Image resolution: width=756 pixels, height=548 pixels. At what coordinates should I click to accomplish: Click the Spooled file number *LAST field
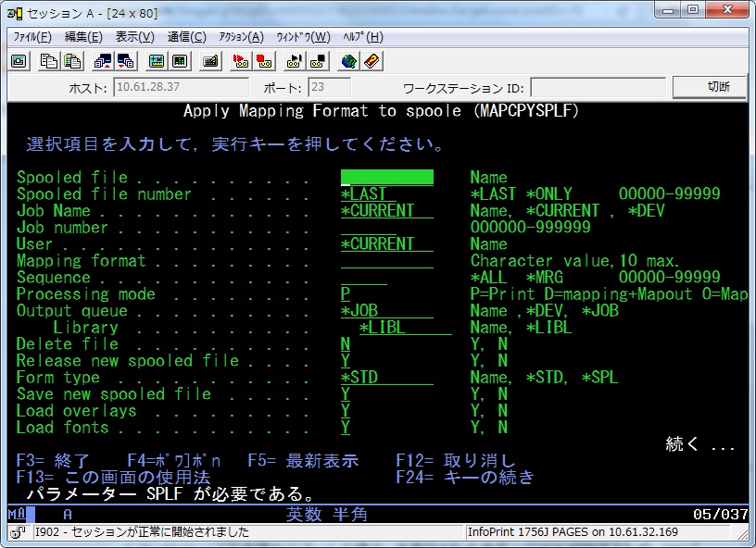click(x=369, y=194)
